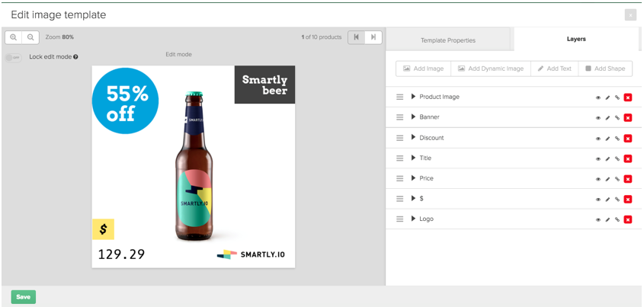Edit the $ layer with its pencil icon
This screenshot has height=307, width=644.
click(608, 199)
